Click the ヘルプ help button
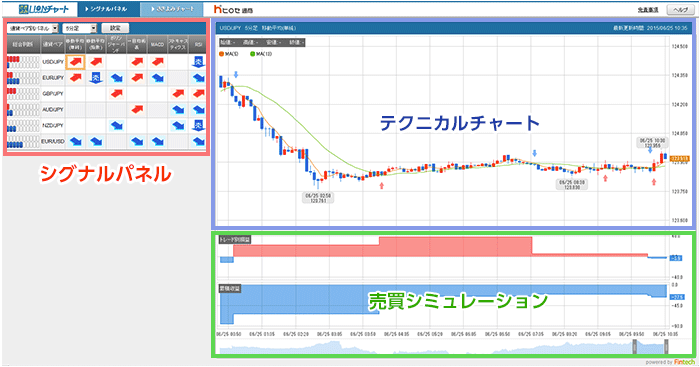Image resolution: width=700 pixels, height=367 pixels. pyautogui.click(x=680, y=10)
